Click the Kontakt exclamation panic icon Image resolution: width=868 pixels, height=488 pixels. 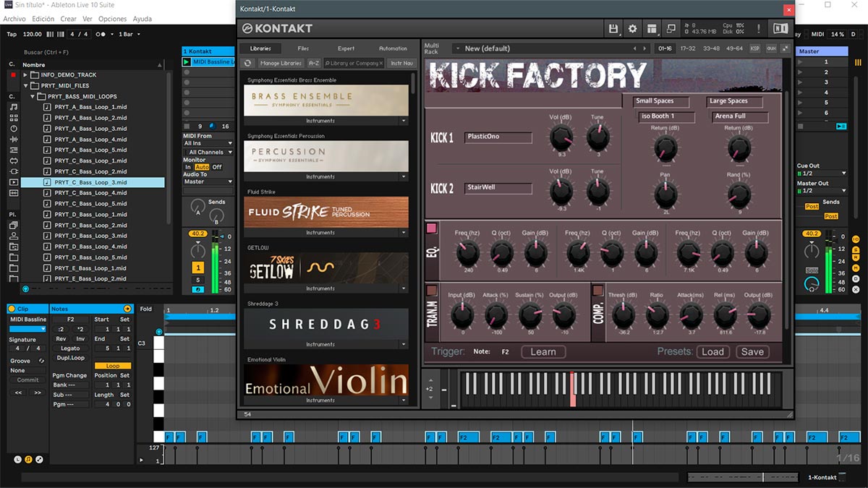[x=758, y=29]
